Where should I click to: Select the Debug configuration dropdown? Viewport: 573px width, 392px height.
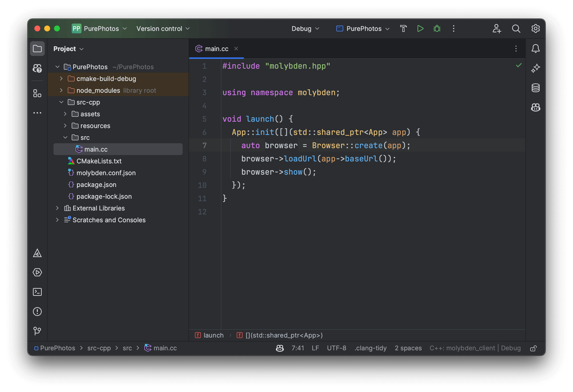(x=305, y=28)
